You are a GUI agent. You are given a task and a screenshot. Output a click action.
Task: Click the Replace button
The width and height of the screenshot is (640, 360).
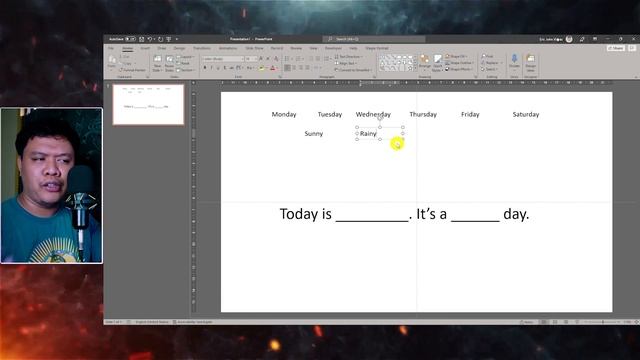pyautogui.click(x=491, y=63)
